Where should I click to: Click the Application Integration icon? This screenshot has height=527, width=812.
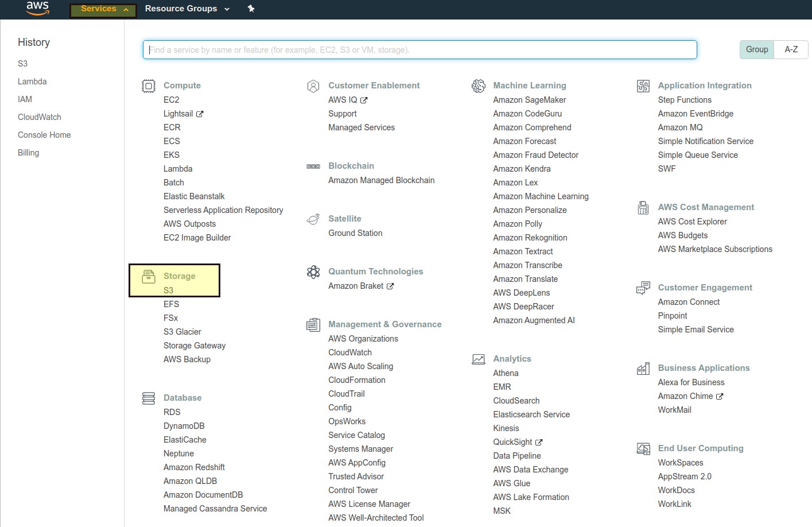click(643, 86)
